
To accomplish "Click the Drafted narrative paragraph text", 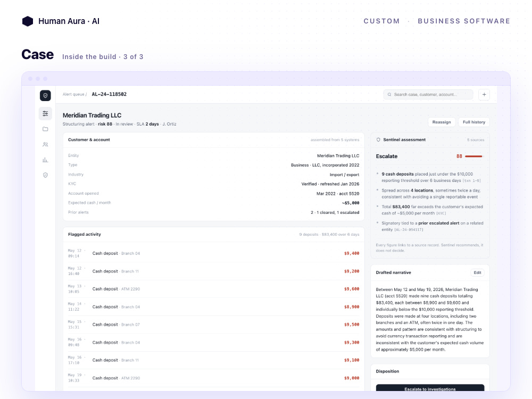I will pyautogui.click(x=430, y=320).
